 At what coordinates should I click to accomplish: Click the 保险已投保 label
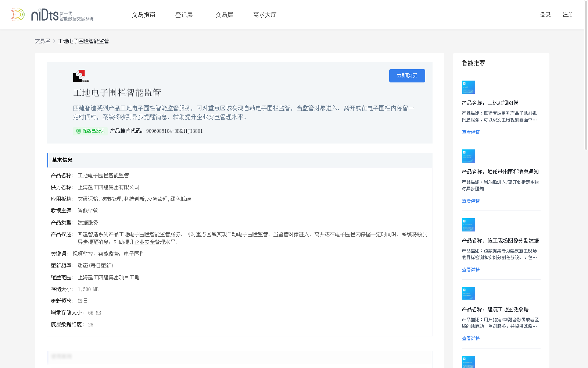coord(93,131)
